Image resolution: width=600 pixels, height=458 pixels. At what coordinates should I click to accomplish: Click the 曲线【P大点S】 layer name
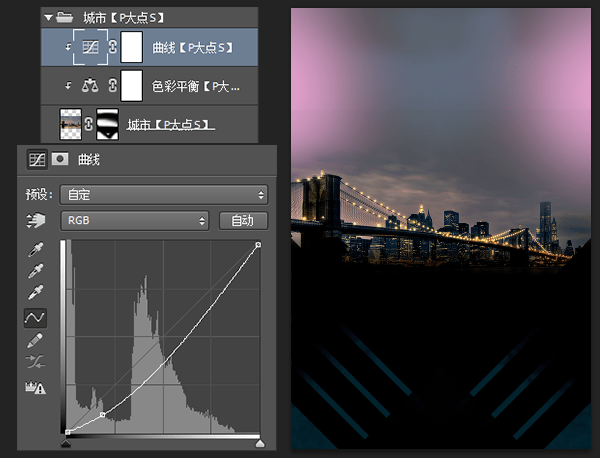(192, 48)
